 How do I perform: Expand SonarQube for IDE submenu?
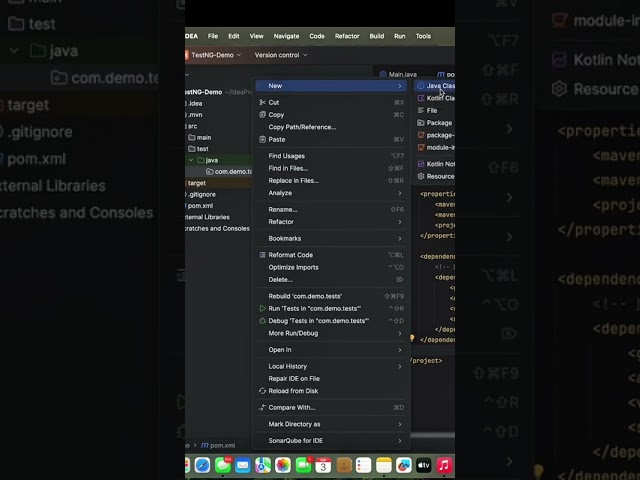331,440
